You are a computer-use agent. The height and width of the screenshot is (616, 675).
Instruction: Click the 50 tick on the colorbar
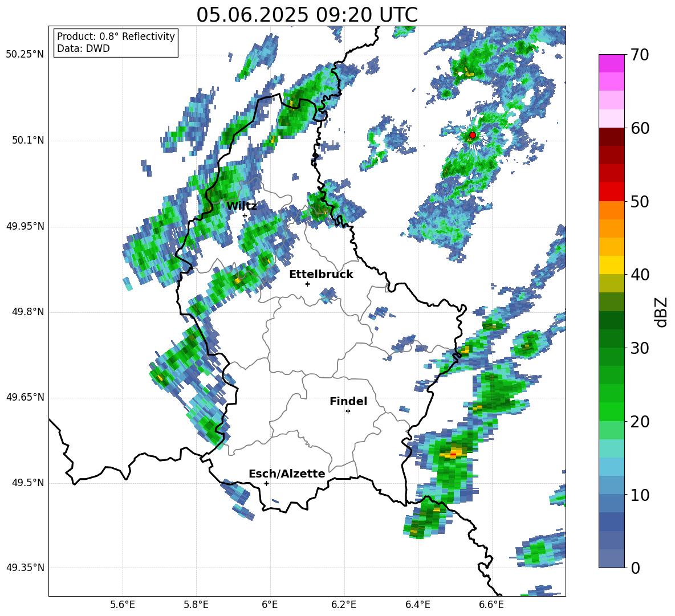click(x=640, y=201)
